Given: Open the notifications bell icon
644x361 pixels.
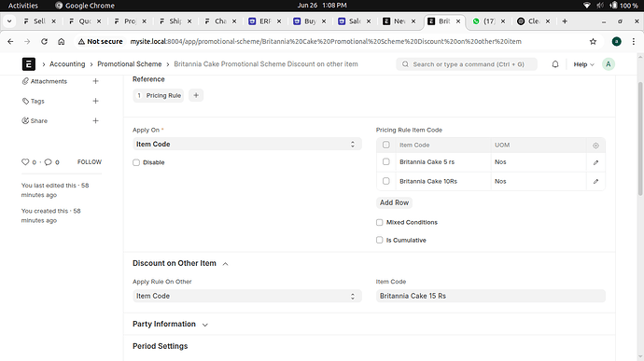Looking at the screenshot, I should tap(555, 64).
